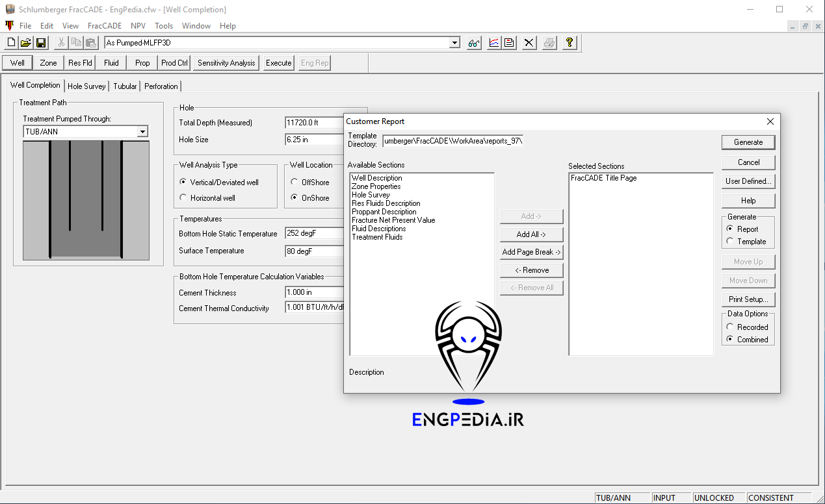This screenshot has width=825, height=504.
Task: Open the FracCADE plot viewer icon
Action: pyautogui.click(x=494, y=43)
